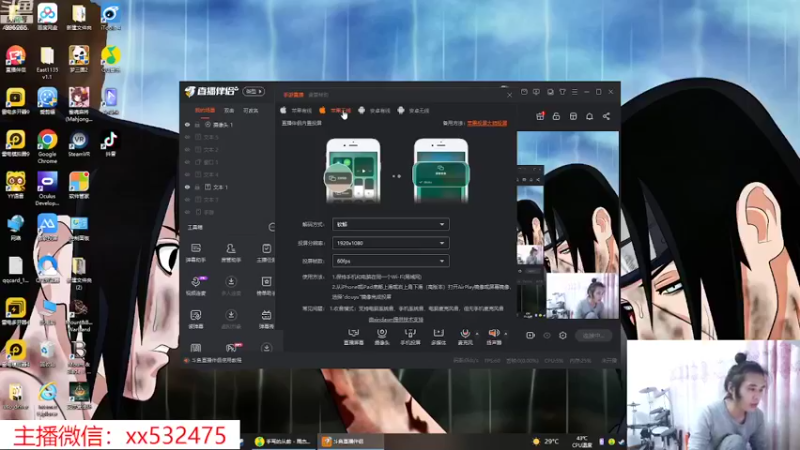Viewport: 800px width, 450px height.
Task: Open the Windows technical support link
Action: 396,320
